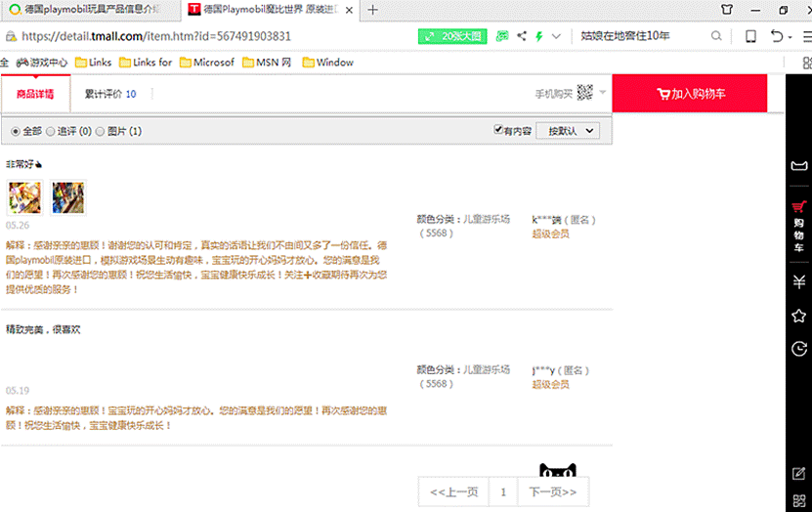The height and width of the screenshot is (512, 812).
Task: Select the 图片 (1) radio filter
Action: (100, 131)
